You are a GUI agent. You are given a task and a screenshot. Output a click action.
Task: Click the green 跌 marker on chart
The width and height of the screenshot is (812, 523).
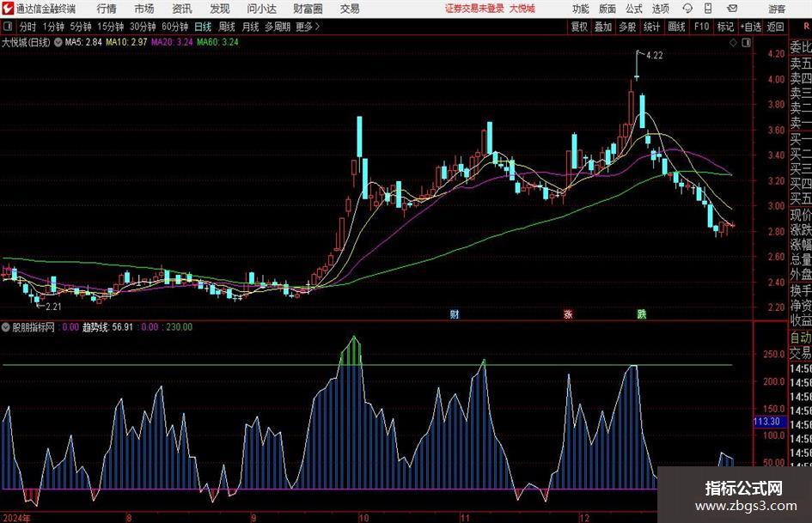[x=641, y=314]
